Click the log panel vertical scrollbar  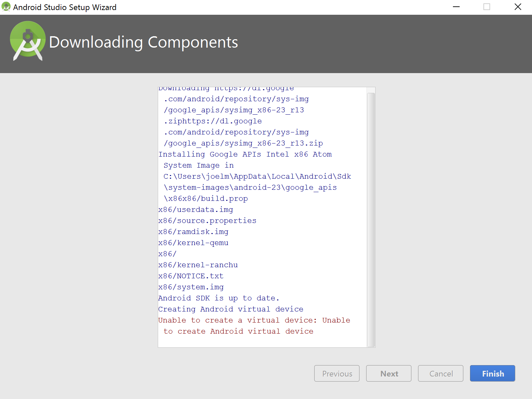click(371, 220)
